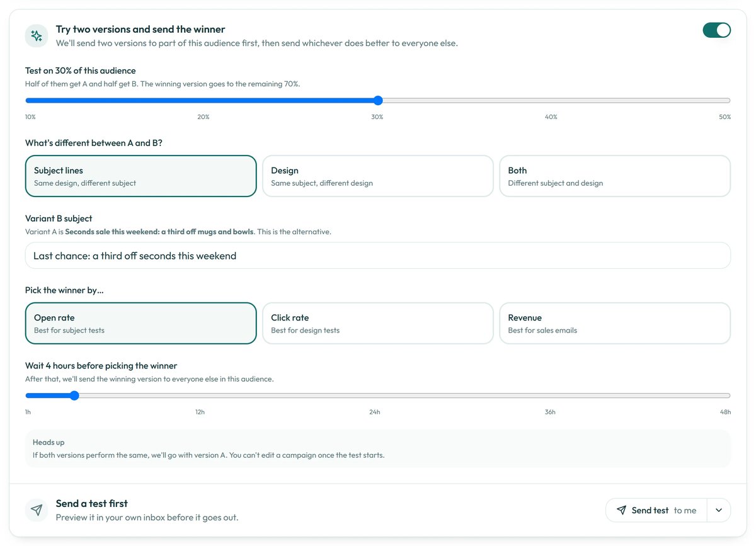Click the Send test to me button
Screen dimensions: 756x546
pyautogui.click(x=656, y=510)
